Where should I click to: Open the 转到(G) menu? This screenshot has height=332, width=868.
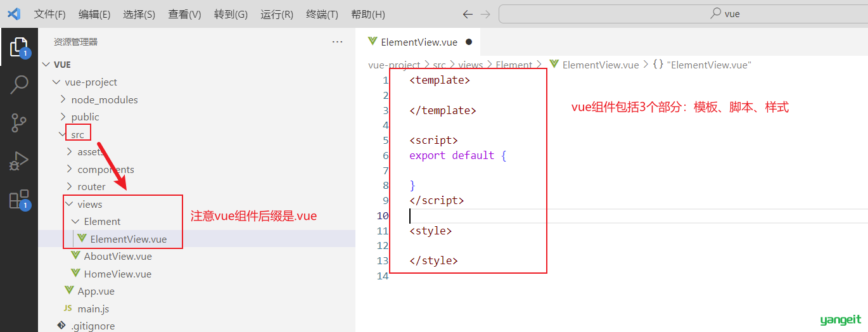[x=231, y=14]
